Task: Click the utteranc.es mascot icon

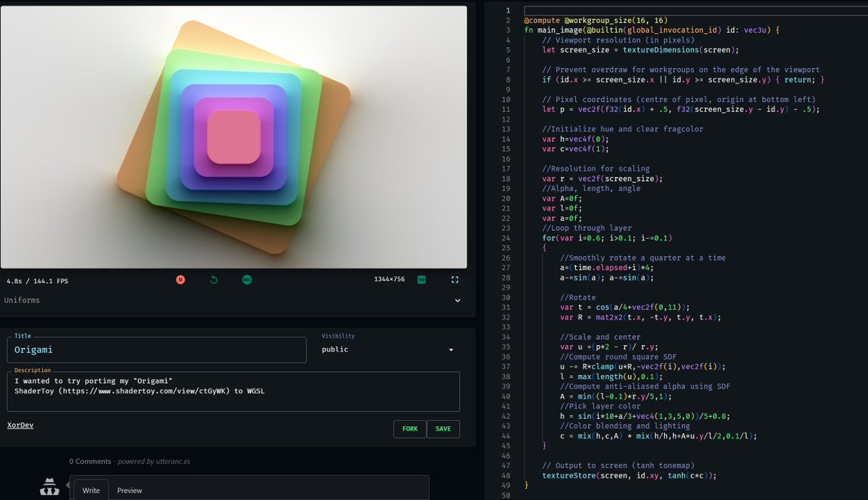Action: [48, 488]
